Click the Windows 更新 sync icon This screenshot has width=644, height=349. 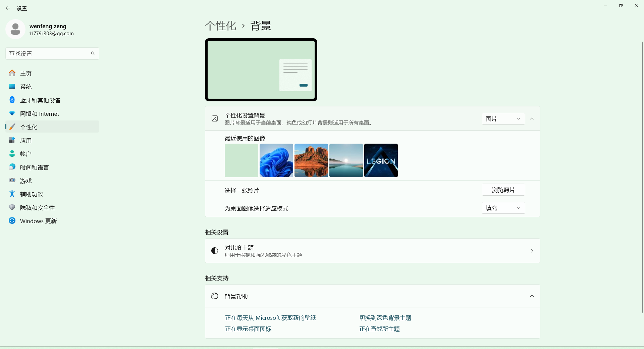(12, 221)
